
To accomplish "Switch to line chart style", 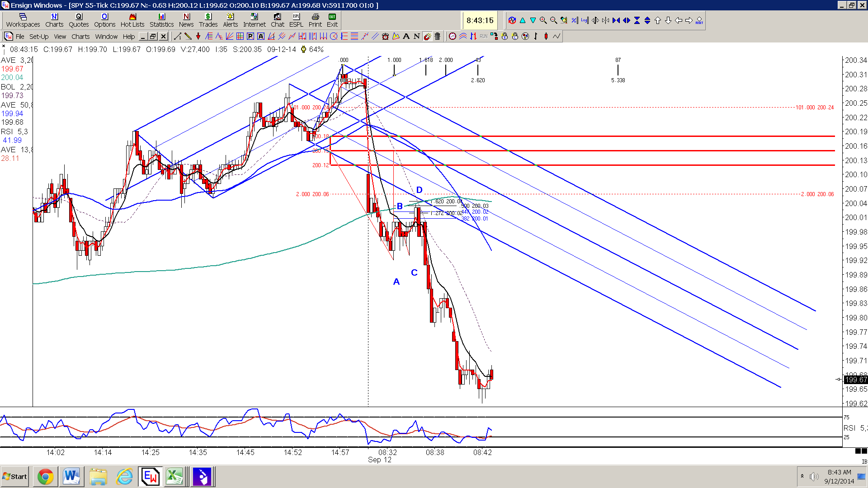I will pyautogui.click(x=556, y=36).
